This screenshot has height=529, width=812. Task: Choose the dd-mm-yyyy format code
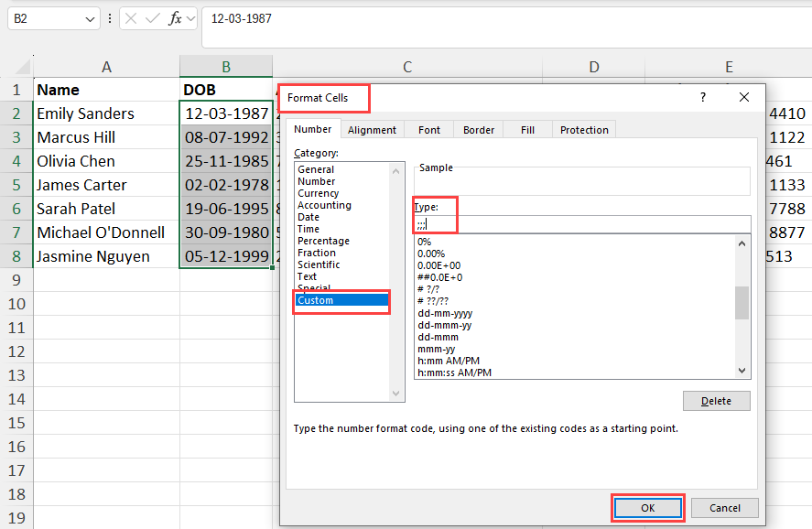444,313
